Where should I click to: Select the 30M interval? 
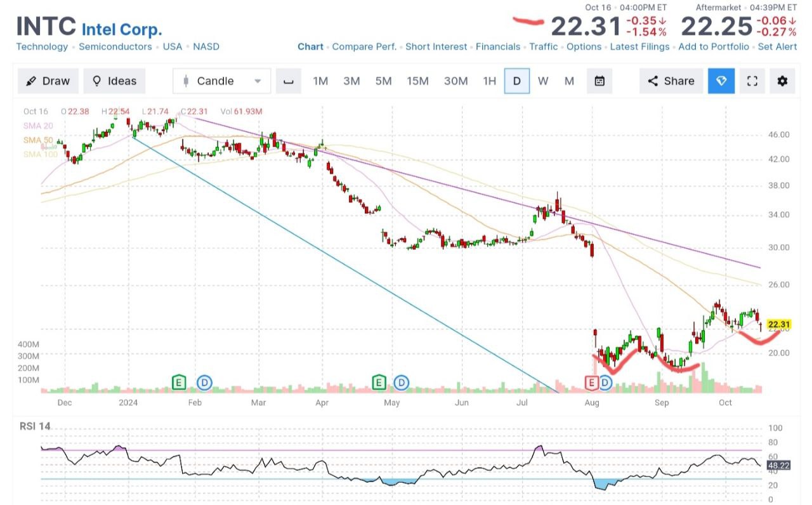tap(455, 81)
